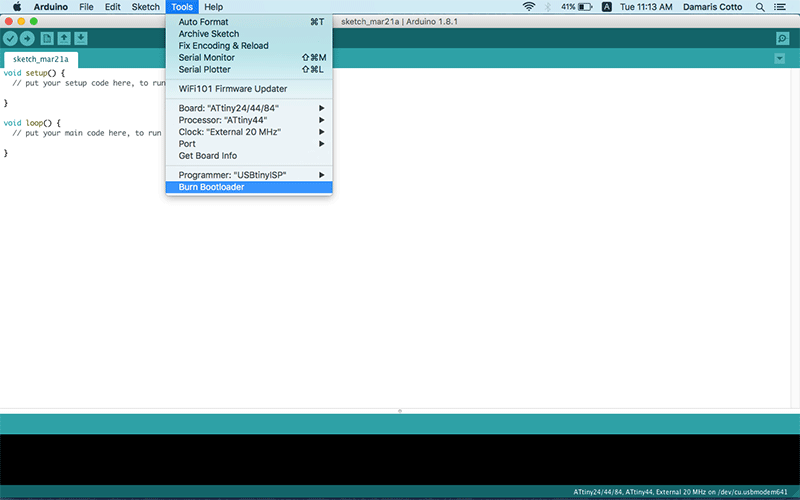Expand the Processor ATtiny44 submenu
The image size is (800, 500).
[249, 120]
